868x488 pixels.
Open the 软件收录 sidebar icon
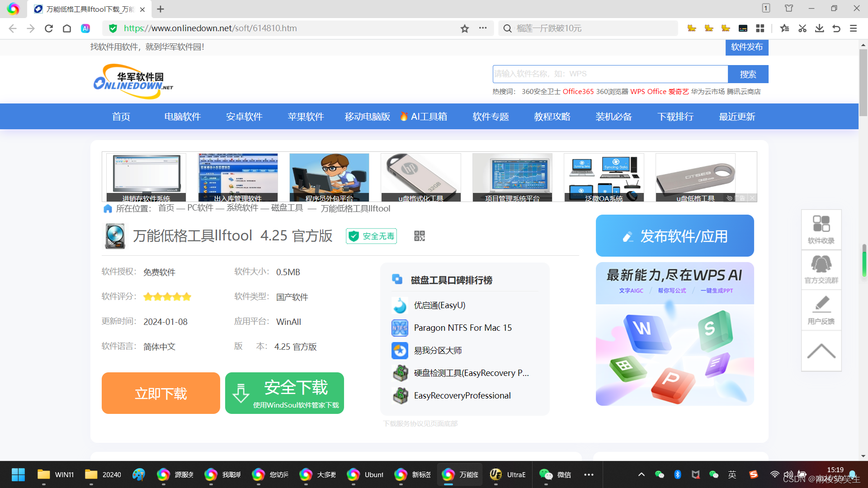(x=821, y=230)
